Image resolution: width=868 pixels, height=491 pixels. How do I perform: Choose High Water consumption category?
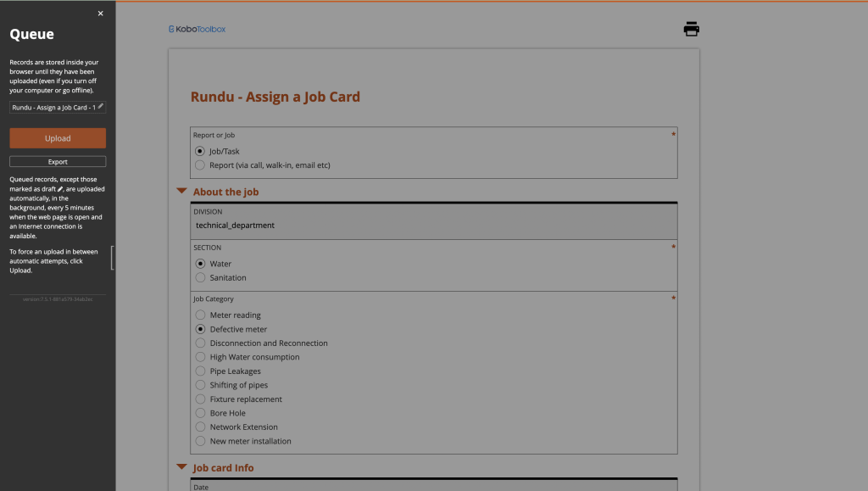coord(201,357)
